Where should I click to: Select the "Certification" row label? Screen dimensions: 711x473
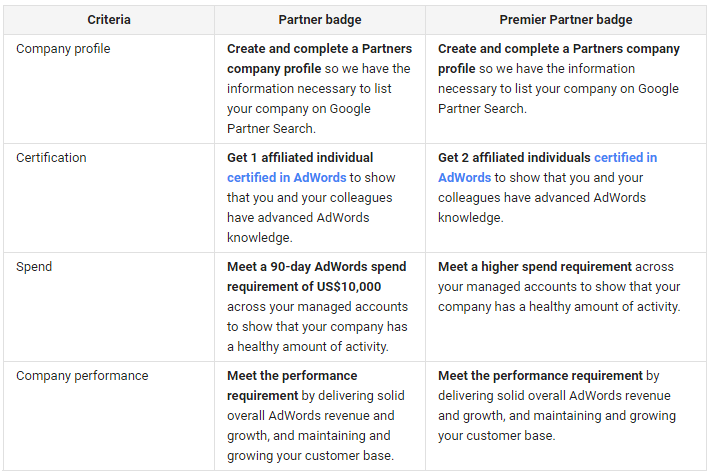click(51, 158)
